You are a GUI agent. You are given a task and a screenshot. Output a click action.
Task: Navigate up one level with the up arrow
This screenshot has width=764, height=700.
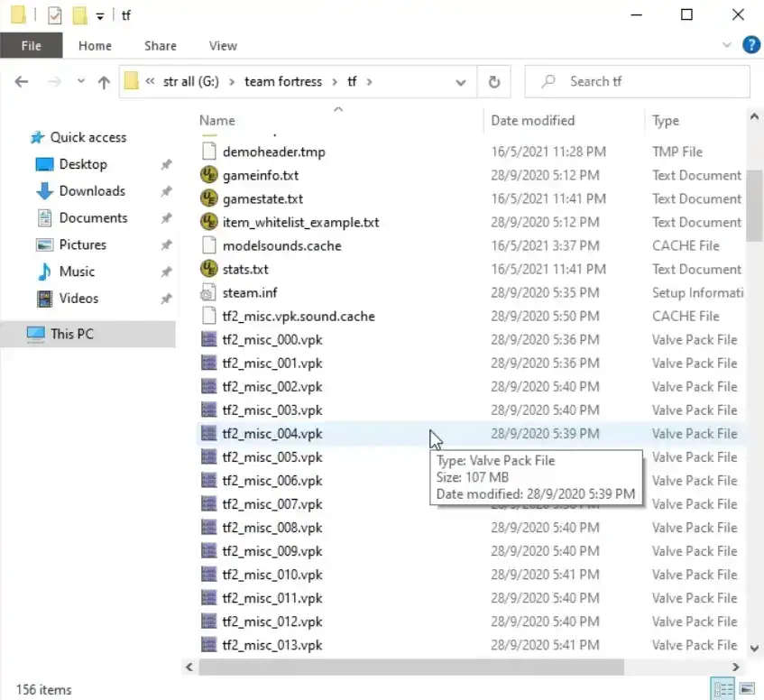click(x=104, y=81)
